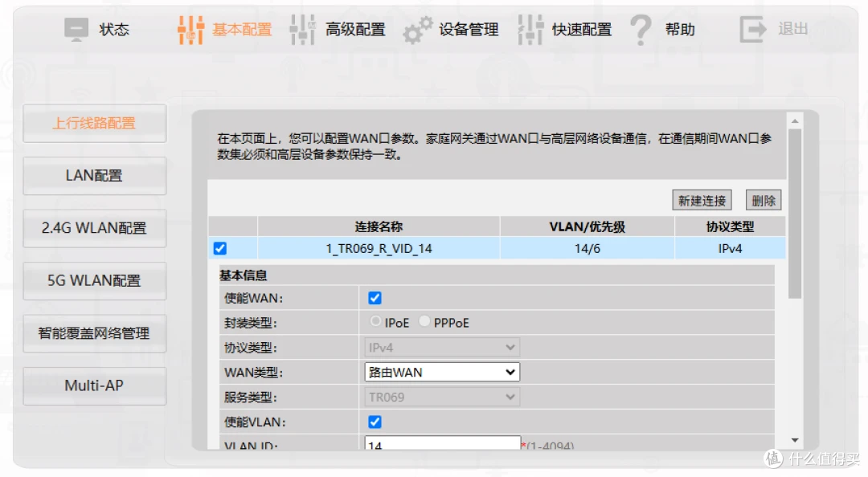Click the 帮助 help link
The image size is (868, 477).
click(x=681, y=30)
